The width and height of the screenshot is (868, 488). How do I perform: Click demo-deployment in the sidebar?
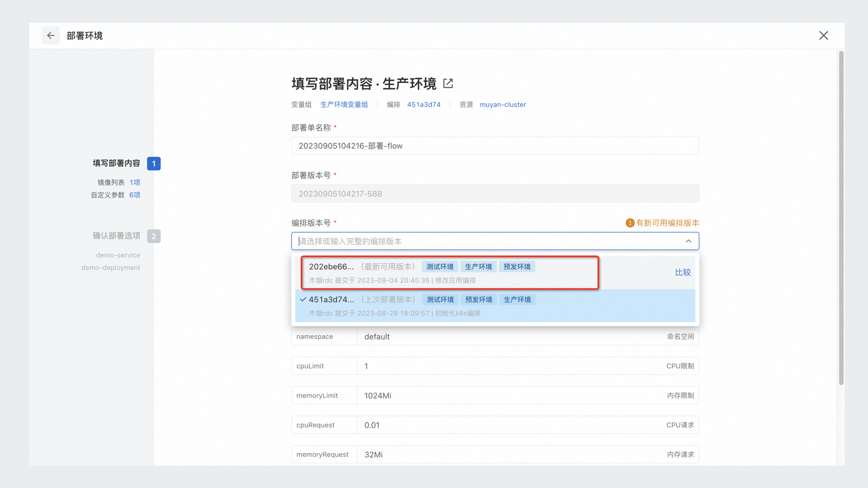[111, 268]
